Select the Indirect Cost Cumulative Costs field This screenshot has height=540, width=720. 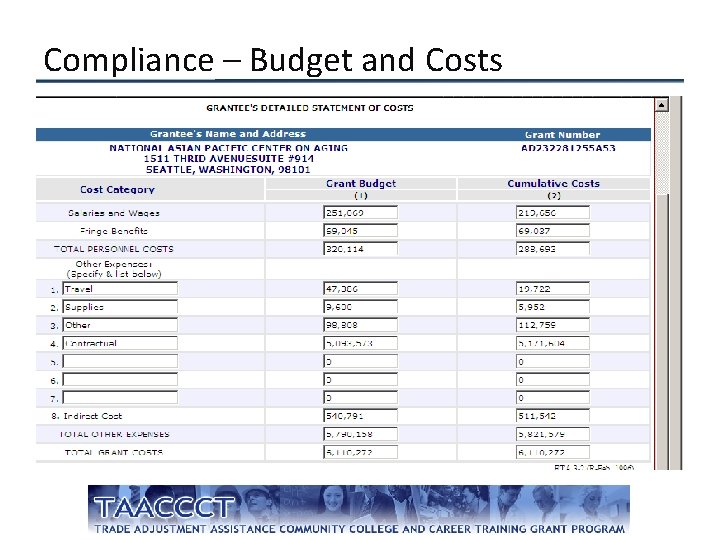(553, 416)
